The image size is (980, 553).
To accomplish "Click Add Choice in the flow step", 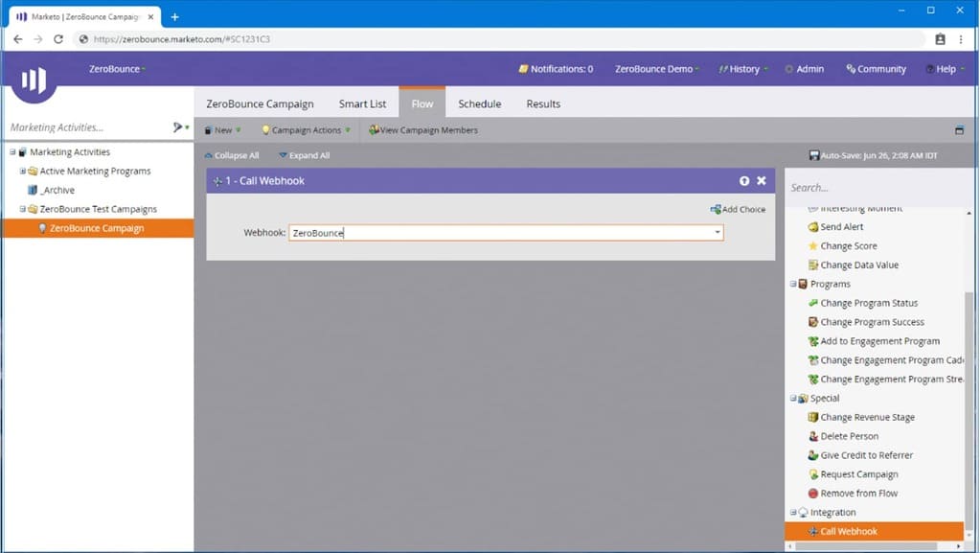I will point(738,210).
